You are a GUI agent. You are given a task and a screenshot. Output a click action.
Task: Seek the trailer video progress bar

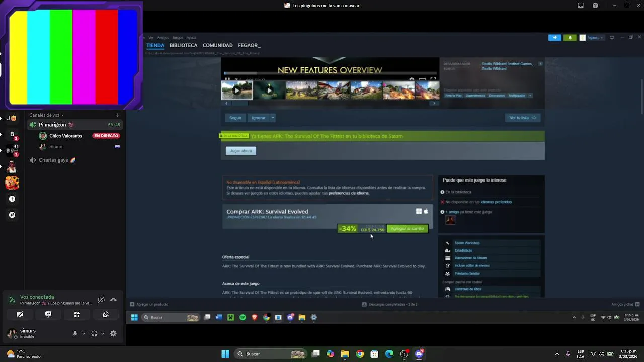(330, 73)
